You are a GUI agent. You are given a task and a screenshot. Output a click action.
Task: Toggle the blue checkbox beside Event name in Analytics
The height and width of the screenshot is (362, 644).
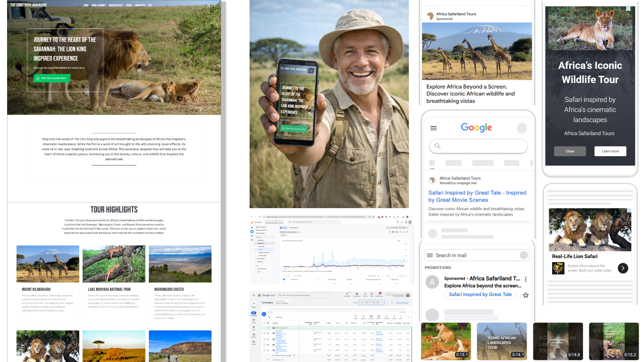pyautogui.click(x=284, y=279)
